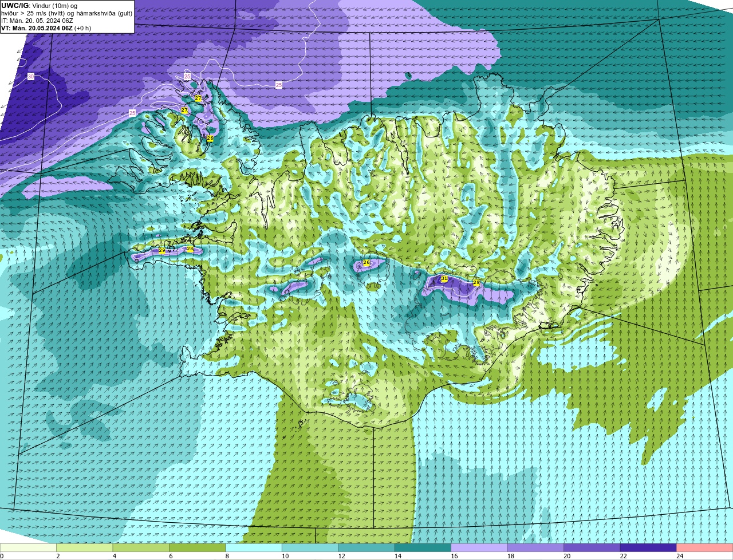Viewport: 733px width, 560px height.
Task: Click the yellow gust marker labeled 31
Action: pyautogui.click(x=444, y=279)
